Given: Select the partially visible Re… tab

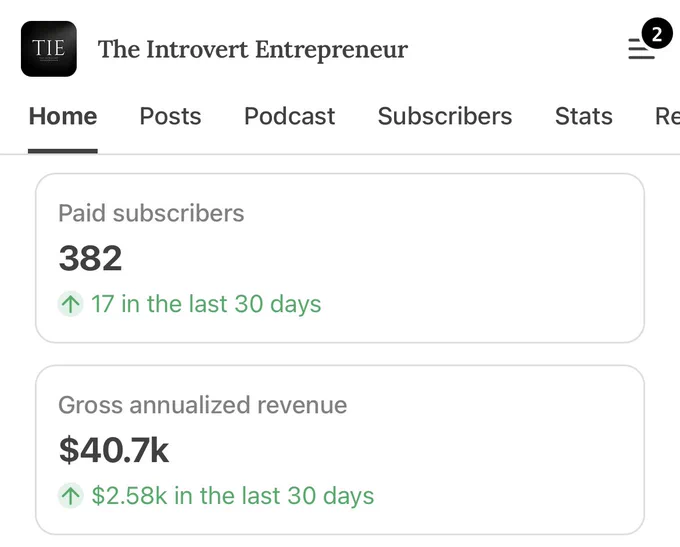Looking at the screenshot, I should (x=667, y=116).
